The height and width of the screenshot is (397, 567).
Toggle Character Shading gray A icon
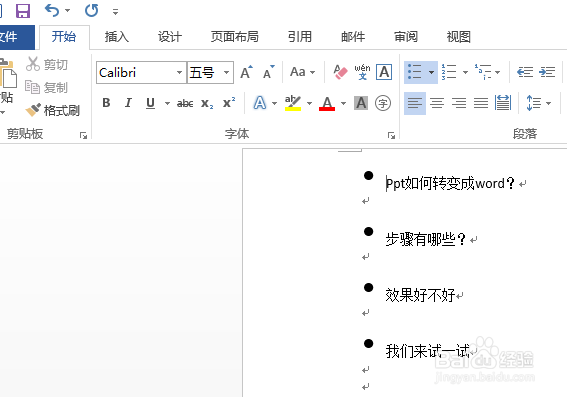(x=361, y=103)
